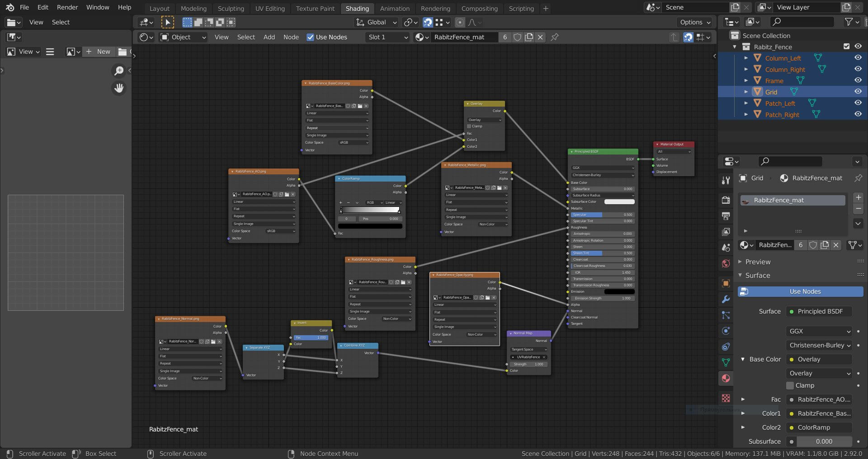
Task: Hide the Column_Left object with eye icon
Action: pos(858,58)
